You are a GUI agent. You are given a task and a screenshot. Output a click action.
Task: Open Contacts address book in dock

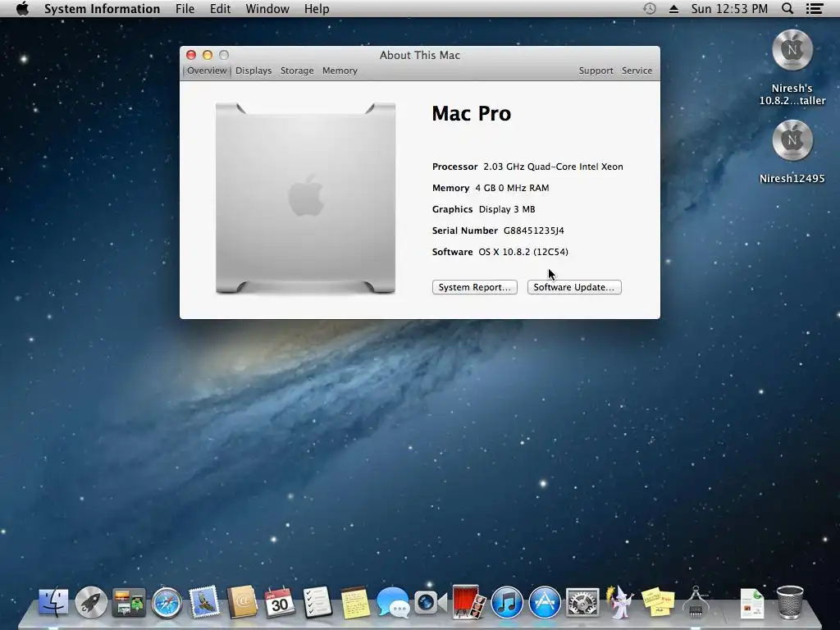pos(242,602)
